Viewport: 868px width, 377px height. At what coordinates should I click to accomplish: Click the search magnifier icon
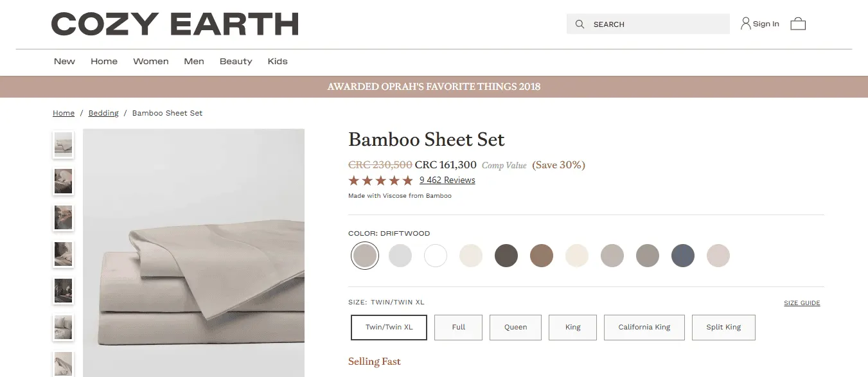(x=580, y=24)
